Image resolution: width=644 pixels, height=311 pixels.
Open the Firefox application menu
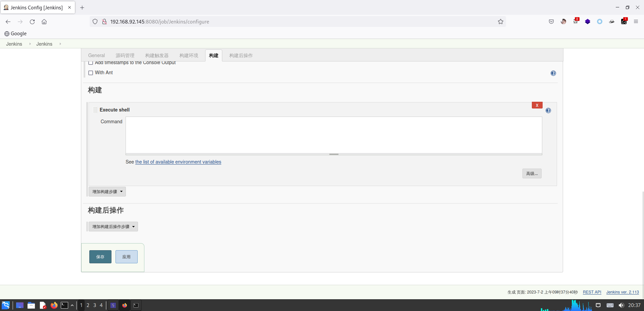point(636,21)
